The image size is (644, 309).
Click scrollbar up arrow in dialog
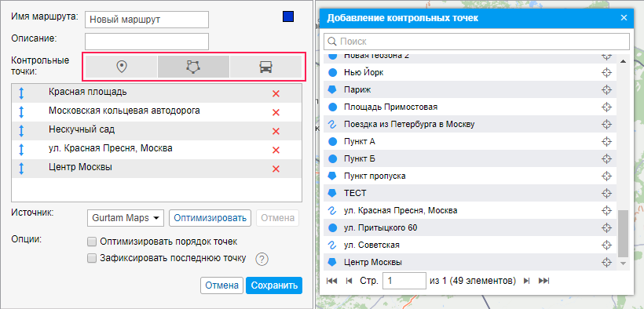pyautogui.click(x=623, y=61)
